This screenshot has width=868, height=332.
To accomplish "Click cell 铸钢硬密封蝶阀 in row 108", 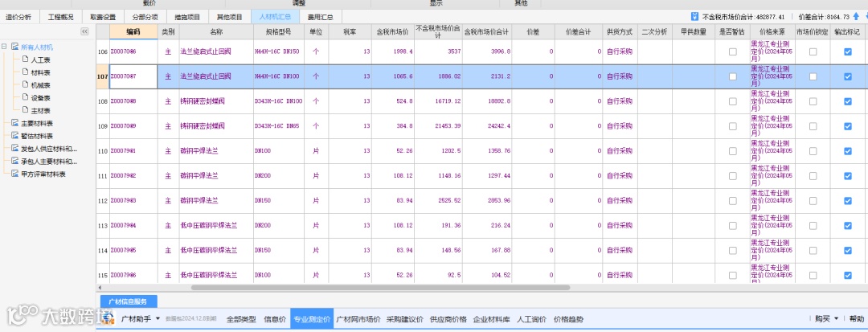I will tap(216, 101).
